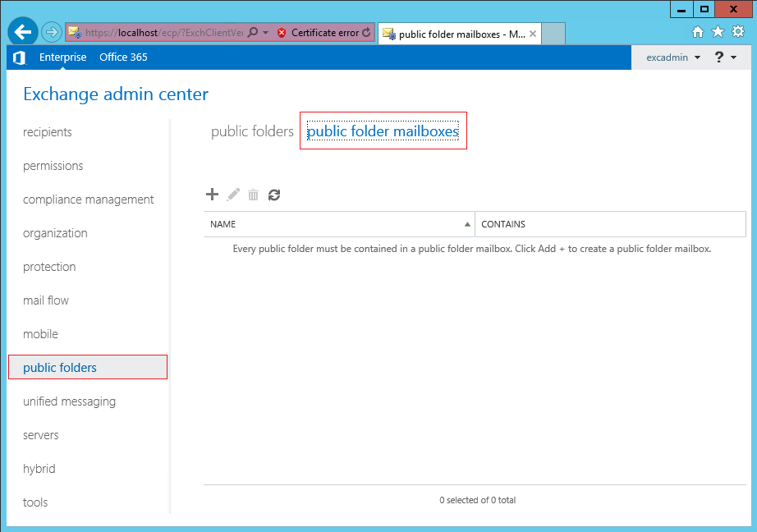Open recipients in the sidebar
Viewport: 757px width, 532px height.
pos(48,132)
